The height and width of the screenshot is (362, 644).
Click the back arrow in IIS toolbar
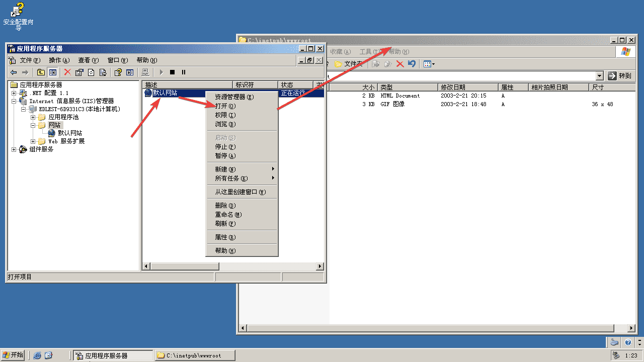14,72
